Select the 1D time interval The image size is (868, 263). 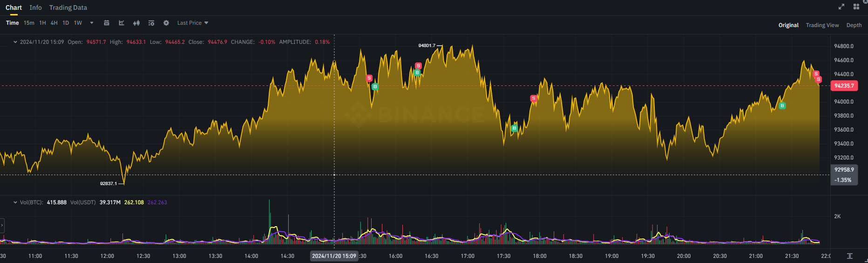(66, 23)
